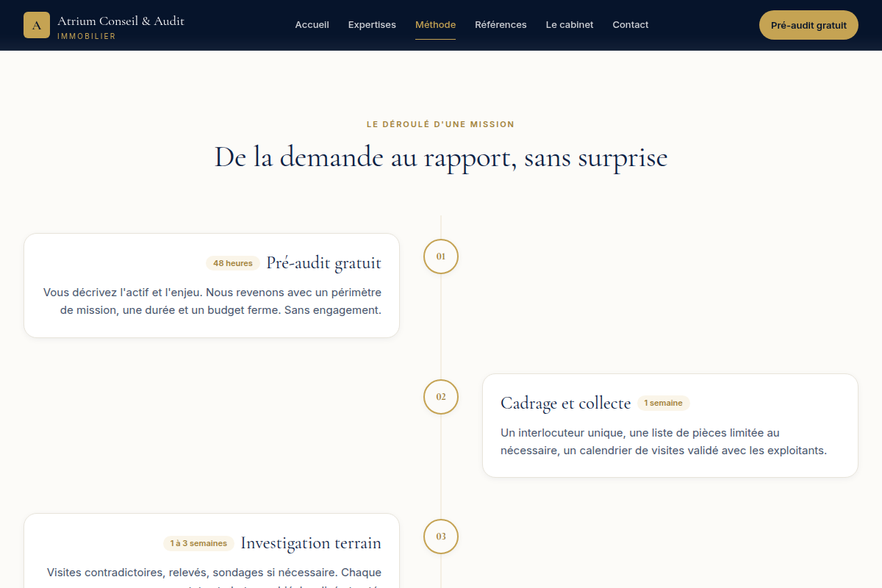
Task: Click the gold Atrium 'A' logo icon
Action: point(37,25)
